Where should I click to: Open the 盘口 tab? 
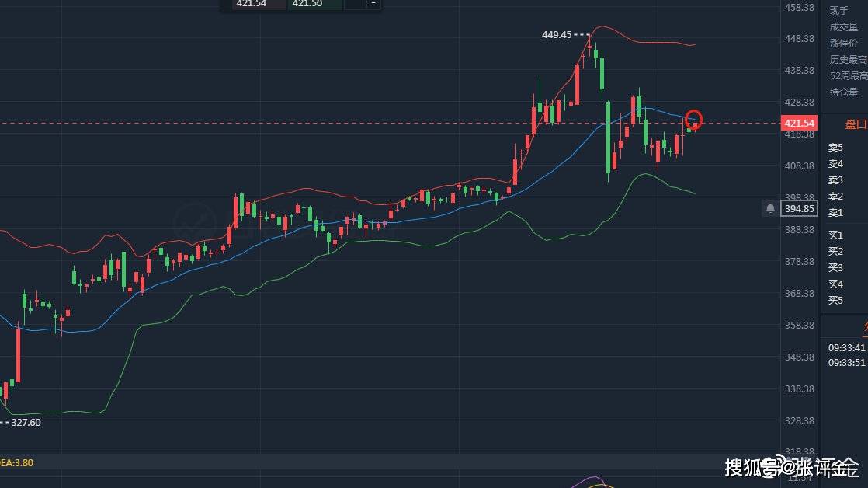[x=856, y=124]
